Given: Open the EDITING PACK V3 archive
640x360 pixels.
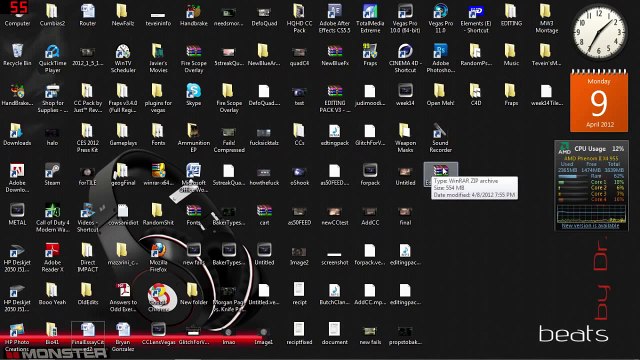Looking at the screenshot, I should click(335, 98).
